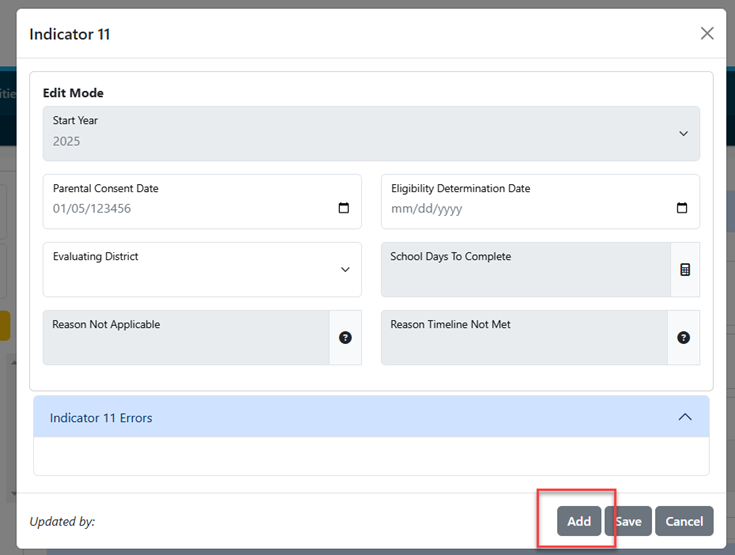The height and width of the screenshot is (555, 735).
Task: Click help icon beside Reason Not Applicable
Action: coord(345,338)
